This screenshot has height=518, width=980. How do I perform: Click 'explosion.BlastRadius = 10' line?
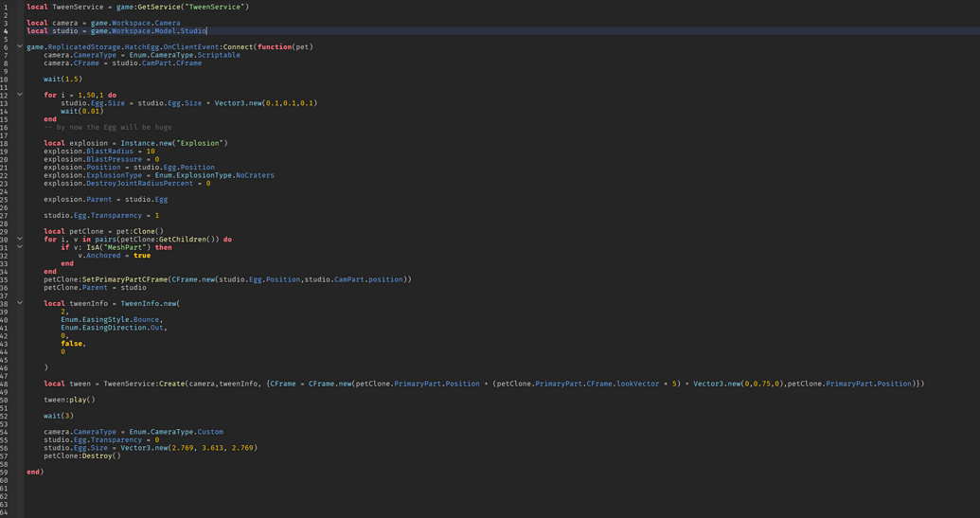point(99,152)
